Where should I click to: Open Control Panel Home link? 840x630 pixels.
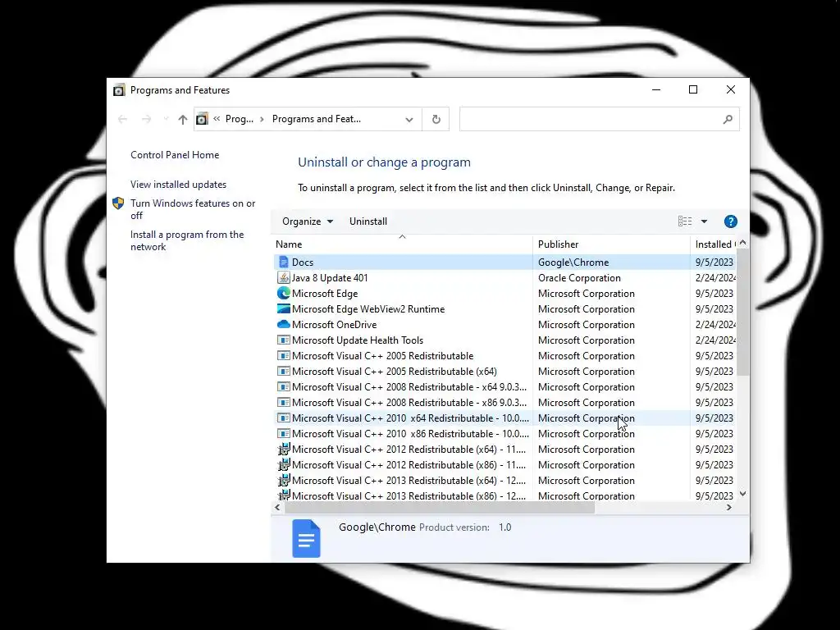point(175,155)
